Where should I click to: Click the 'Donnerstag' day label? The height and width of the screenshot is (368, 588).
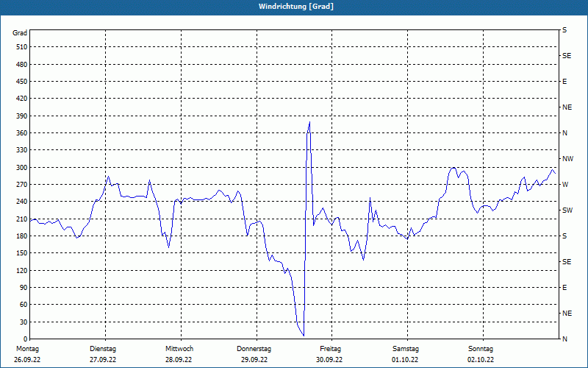point(254,349)
